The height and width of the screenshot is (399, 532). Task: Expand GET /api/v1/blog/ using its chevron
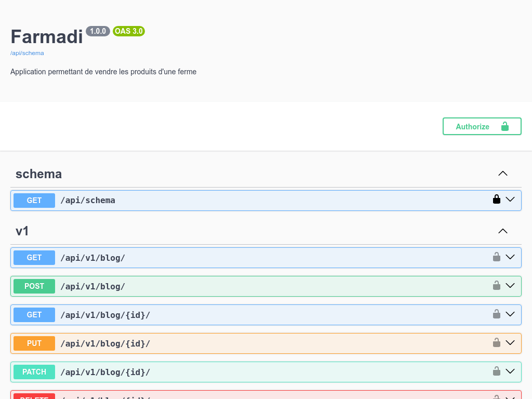tap(510, 257)
